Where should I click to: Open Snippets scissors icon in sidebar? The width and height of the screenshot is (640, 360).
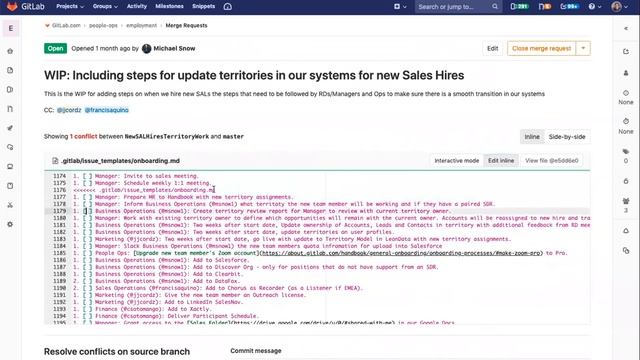point(10,205)
